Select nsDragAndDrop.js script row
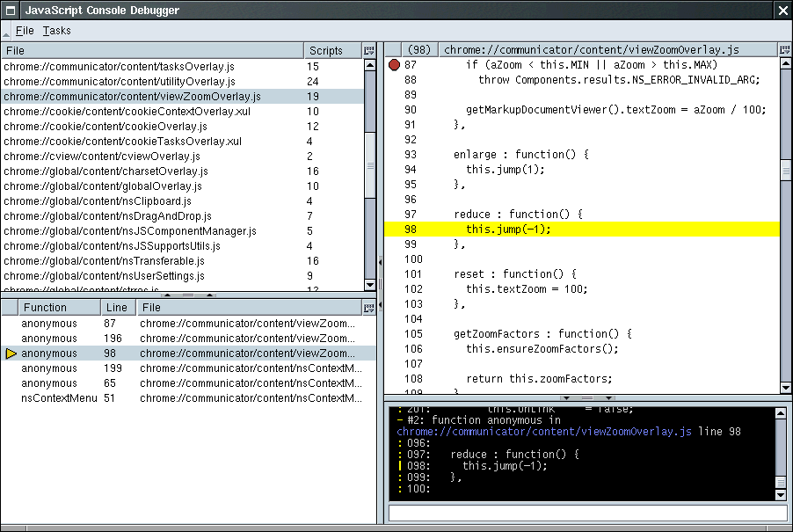Image resolution: width=793 pixels, height=532 pixels. coord(183,216)
